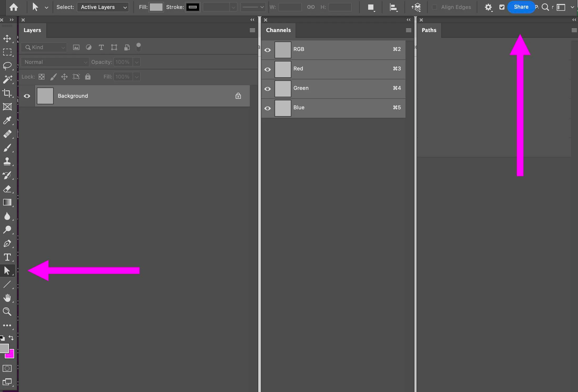This screenshot has height=392, width=578.
Task: Hide the Background layer
Action: point(27,96)
